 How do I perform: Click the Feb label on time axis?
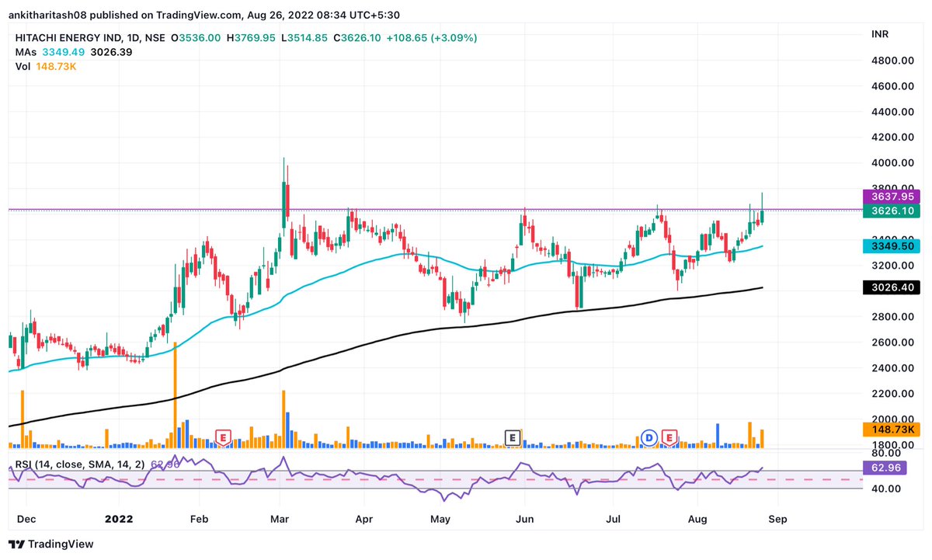point(200,519)
